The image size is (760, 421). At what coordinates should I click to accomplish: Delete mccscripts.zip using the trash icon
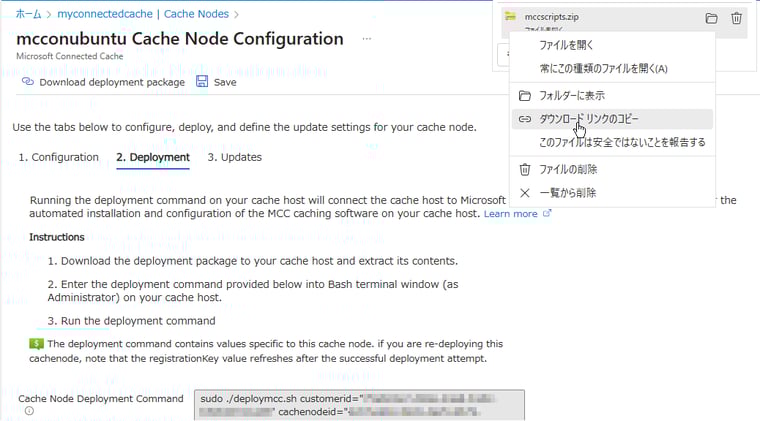pyautogui.click(x=736, y=18)
